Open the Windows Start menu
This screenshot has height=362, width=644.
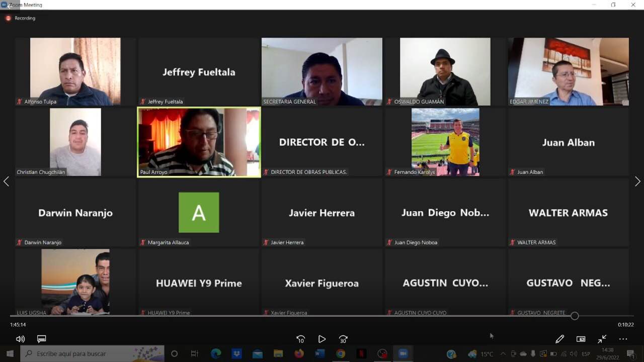(x=10, y=354)
